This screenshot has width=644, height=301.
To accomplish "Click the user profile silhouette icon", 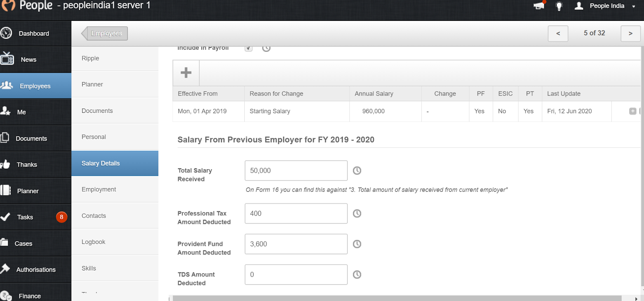I will point(579,6).
